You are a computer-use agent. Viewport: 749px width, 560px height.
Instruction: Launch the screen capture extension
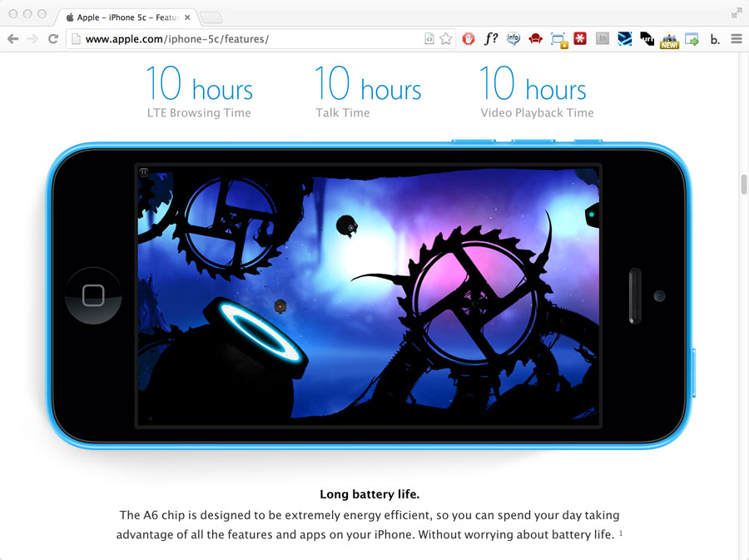tap(558, 40)
